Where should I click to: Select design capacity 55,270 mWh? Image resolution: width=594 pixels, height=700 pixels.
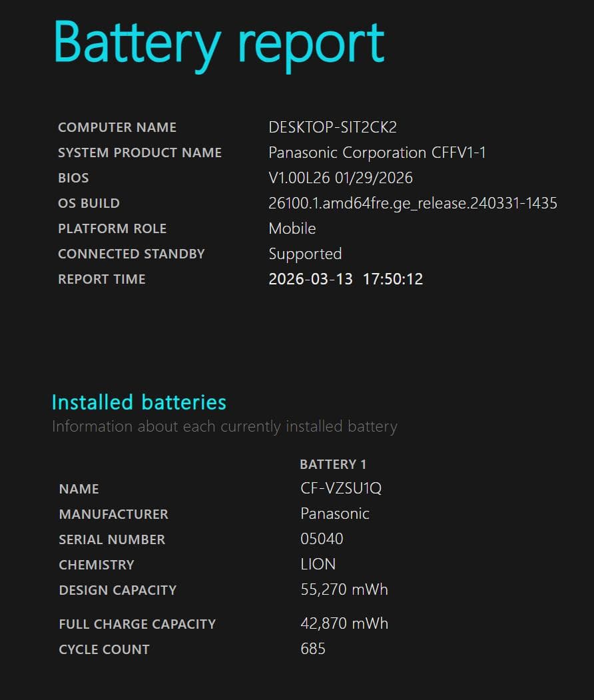[x=344, y=589]
